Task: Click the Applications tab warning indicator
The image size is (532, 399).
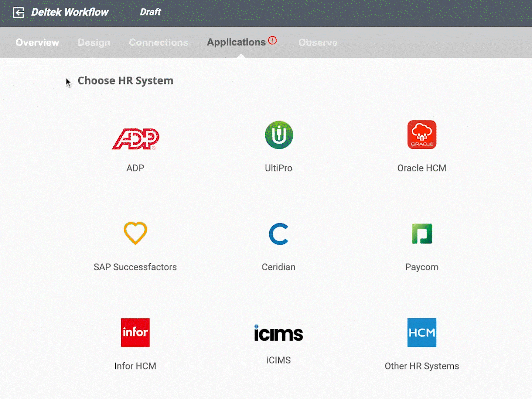Action: tap(272, 40)
